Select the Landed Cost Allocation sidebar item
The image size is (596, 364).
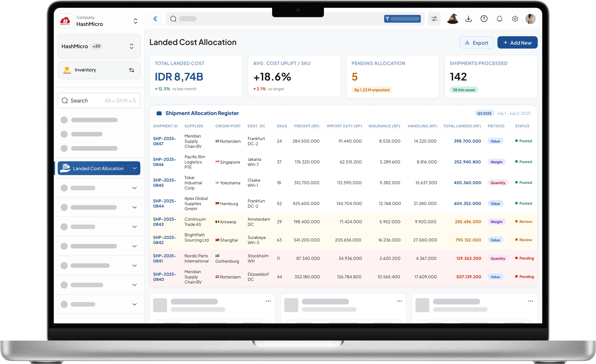(x=99, y=168)
